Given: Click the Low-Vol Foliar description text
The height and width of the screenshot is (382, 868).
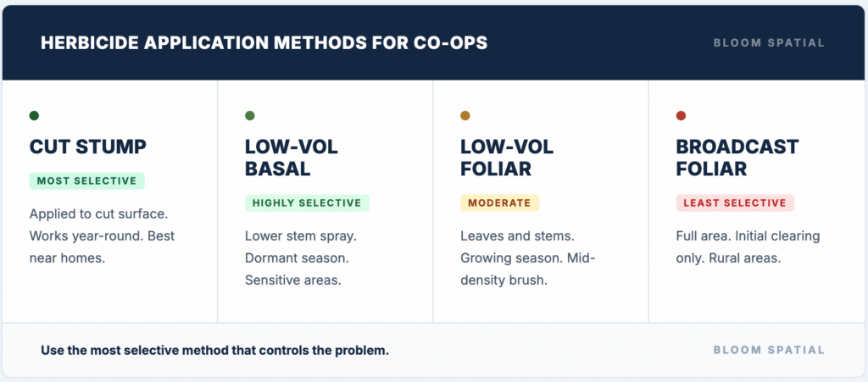Looking at the screenshot, I should click(528, 257).
